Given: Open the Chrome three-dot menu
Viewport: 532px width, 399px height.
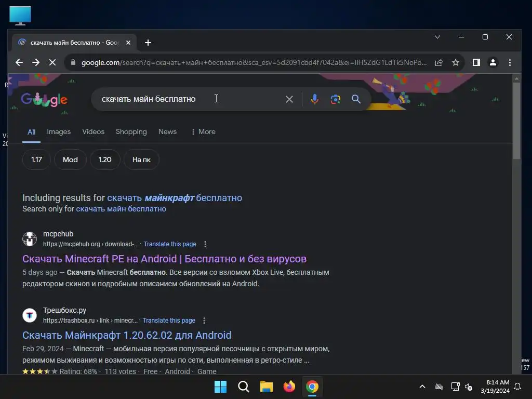Looking at the screenshot, I should 510,62.
